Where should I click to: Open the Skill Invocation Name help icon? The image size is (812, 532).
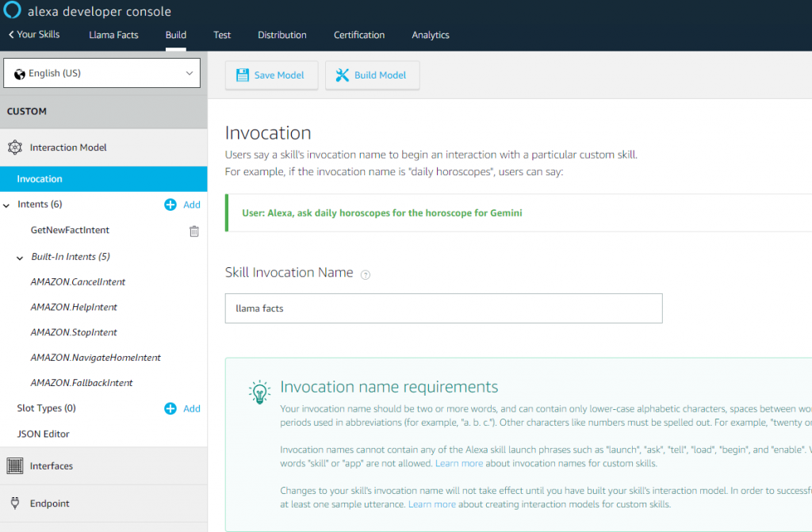pyautogui.click(x=366, y=275)
